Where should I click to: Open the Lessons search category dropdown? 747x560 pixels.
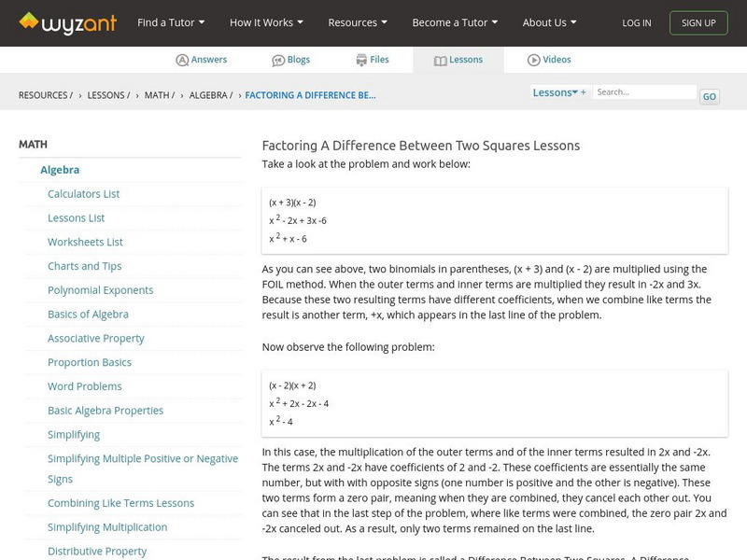pyautogui.click(x=555, y=92)
